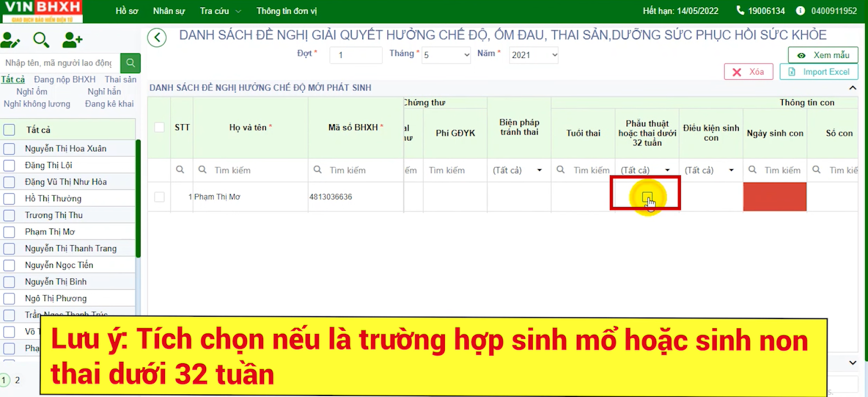The width and height of the screenshot is (868, 397).
Task: Click the phone icon next to 19006134
Action: tap(740, 10)
